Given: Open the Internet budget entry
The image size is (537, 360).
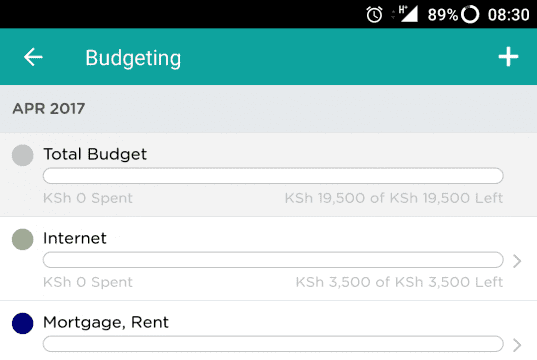Looking at the screenshot, I should point(268,259).
